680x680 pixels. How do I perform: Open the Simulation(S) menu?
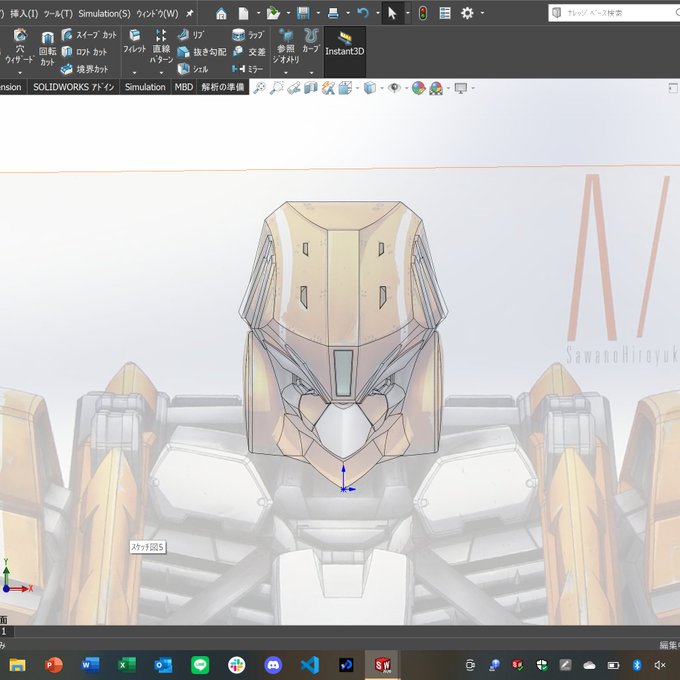click(x=104, y=13)
